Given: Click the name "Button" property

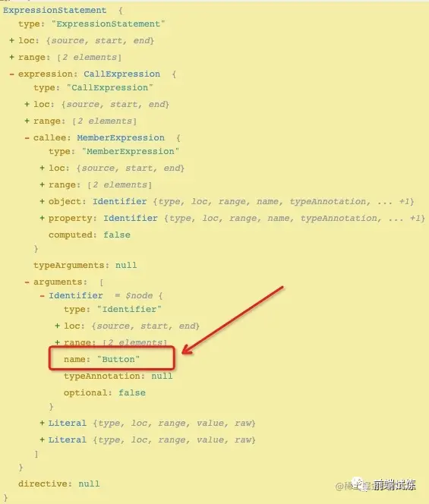Looking at the screenshot, I should point(102,359).
